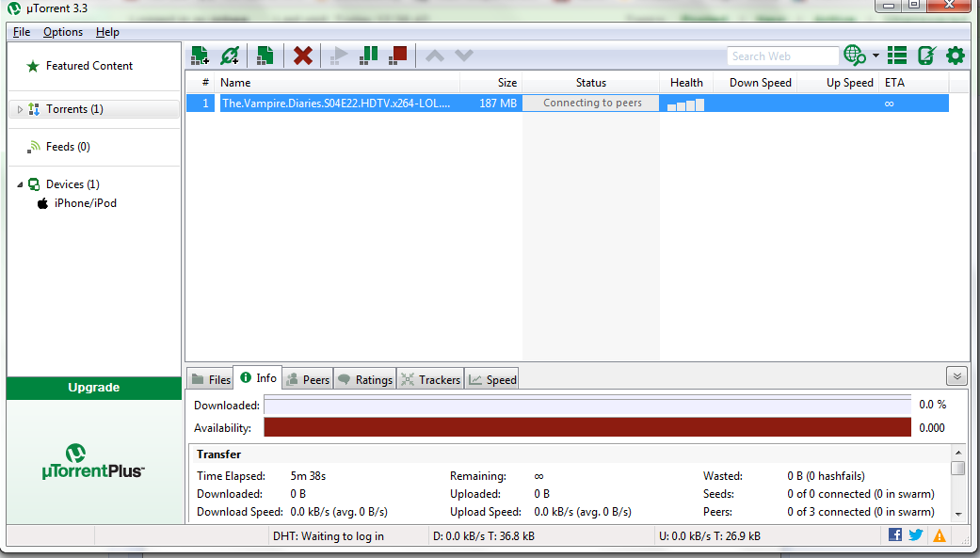Click the 187 MB size cell

pyautogui.click(x=497, y=104)
